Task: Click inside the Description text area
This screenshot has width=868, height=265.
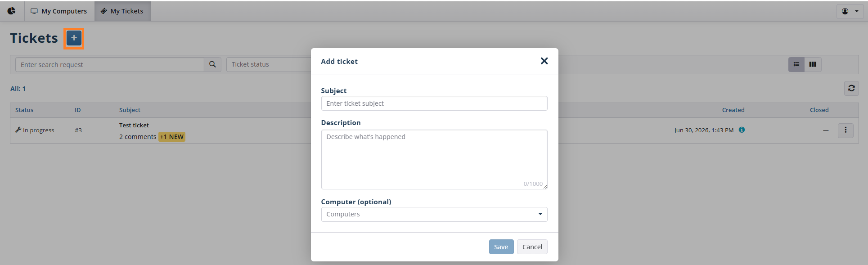Action: 434,159
